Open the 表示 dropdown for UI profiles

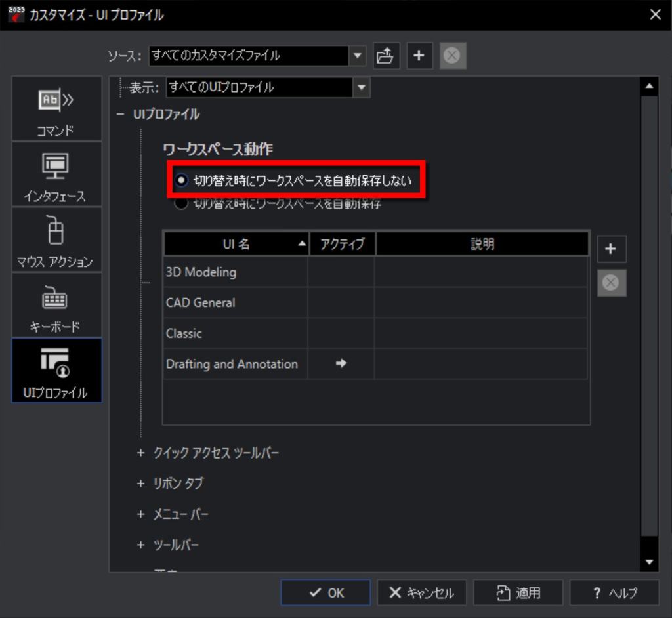click(362, 87)
